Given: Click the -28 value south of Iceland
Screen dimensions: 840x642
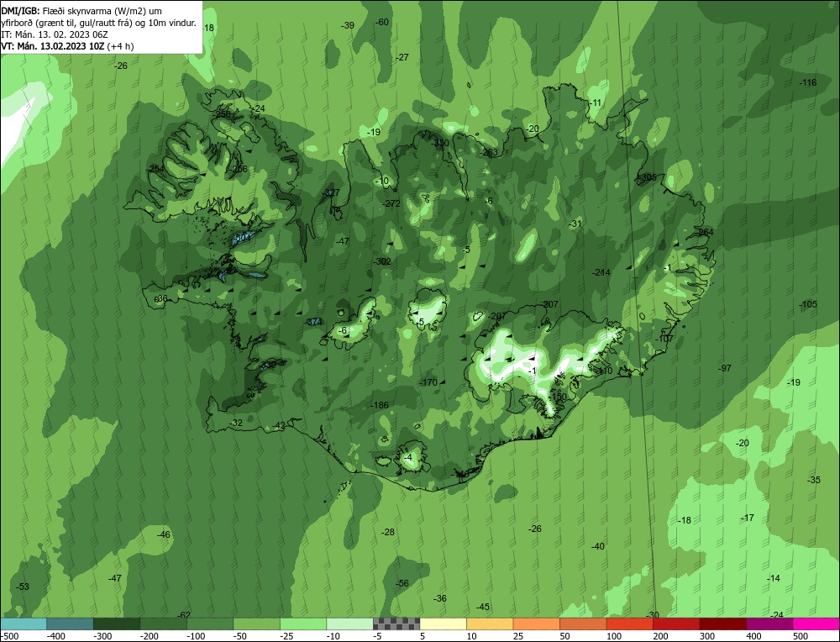Looking at the screenshot, I should [388, 532].
